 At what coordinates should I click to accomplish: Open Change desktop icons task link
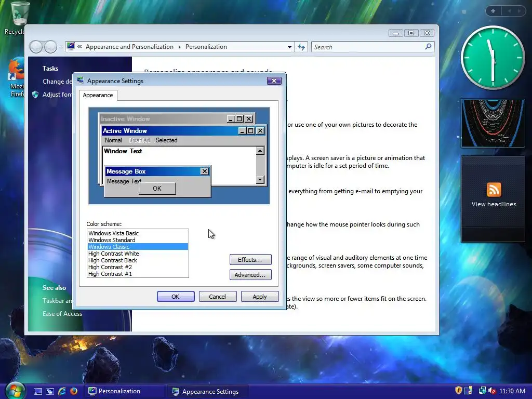click(x=57, y=82)
